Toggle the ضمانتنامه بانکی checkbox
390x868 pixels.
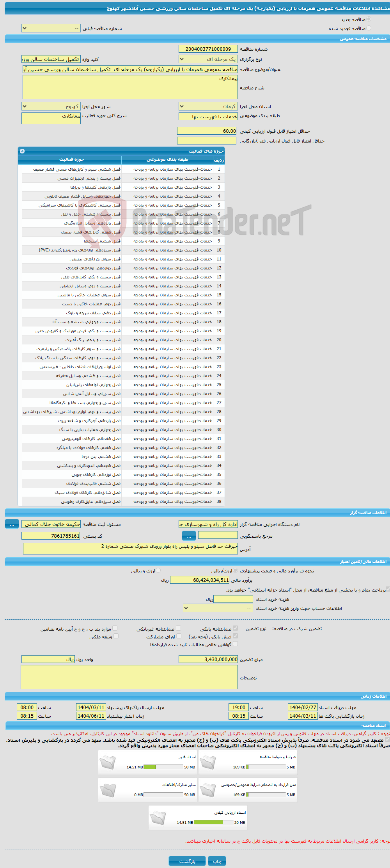pos(235,628)
